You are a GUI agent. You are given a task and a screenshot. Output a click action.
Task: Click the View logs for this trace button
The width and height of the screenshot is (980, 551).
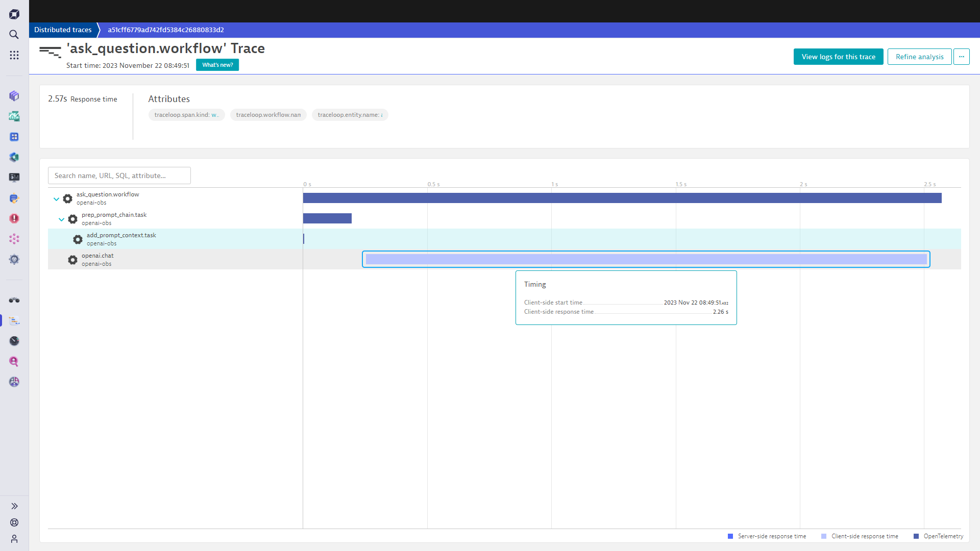838,57
